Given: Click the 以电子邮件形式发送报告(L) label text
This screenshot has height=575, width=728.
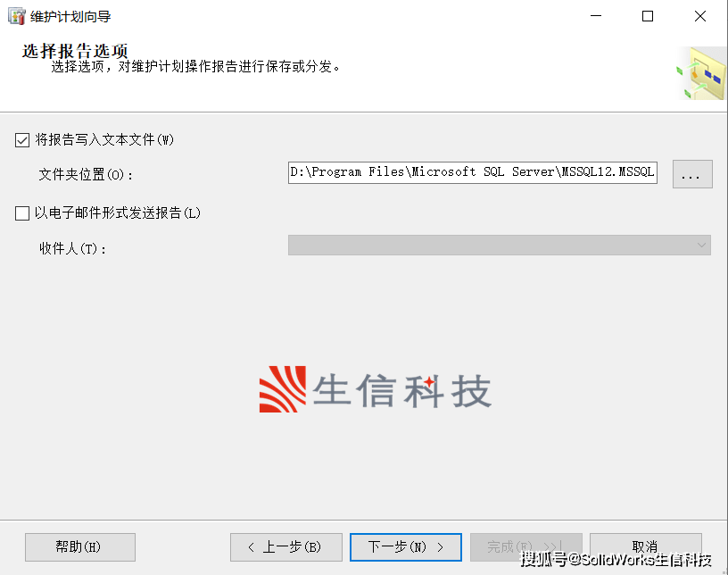Looking at the screenshot, I should 118,213.
